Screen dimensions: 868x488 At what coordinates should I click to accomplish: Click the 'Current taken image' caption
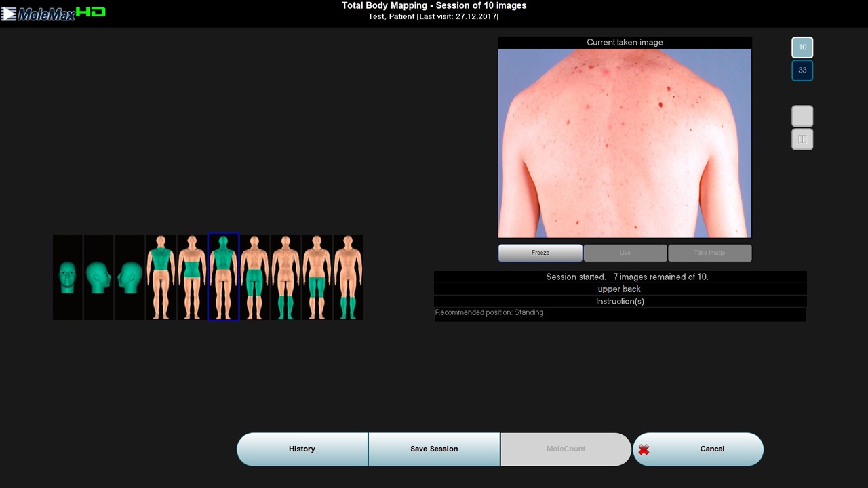(625, 42)
